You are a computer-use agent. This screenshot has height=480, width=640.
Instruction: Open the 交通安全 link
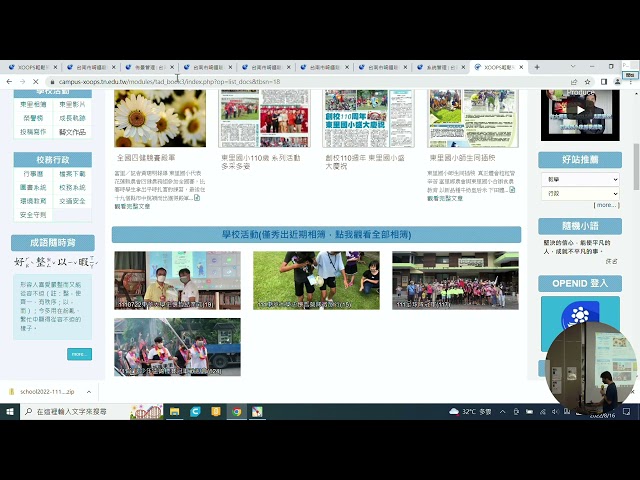pyautogui.click(x=72, y=201)
